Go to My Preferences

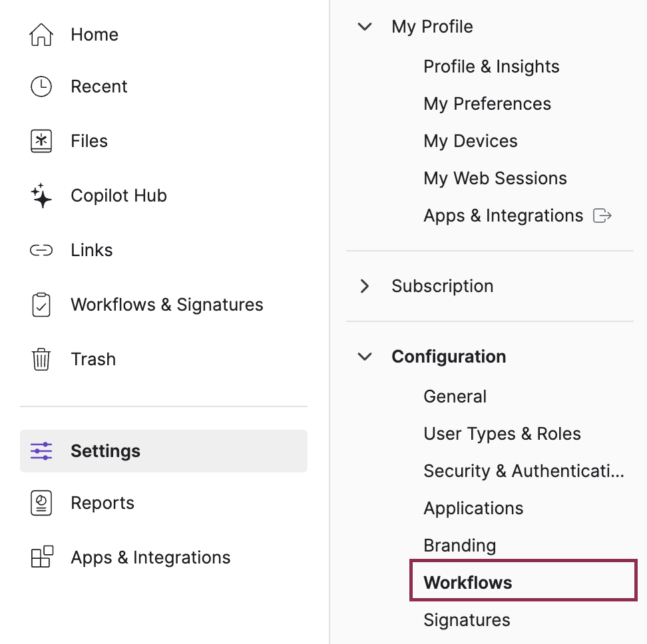tap(487, 104)
